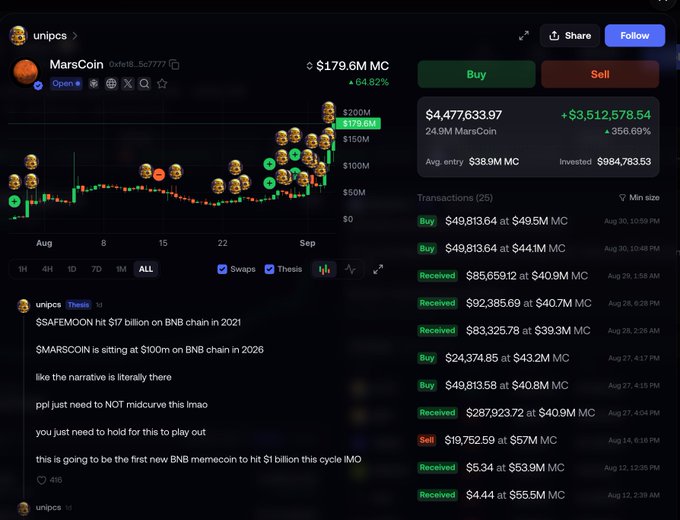Click the red Sell button
Viewport: 680px width, 520px height.
(x=600, y=74)
